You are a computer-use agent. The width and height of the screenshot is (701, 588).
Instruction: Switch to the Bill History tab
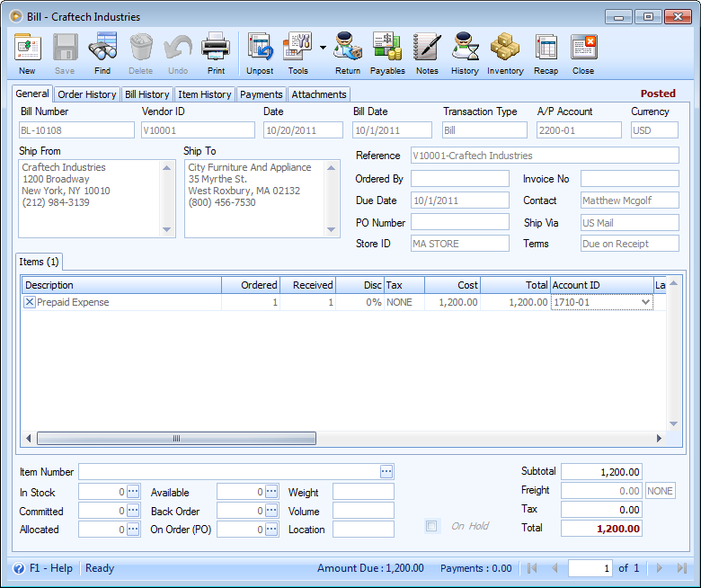147,94
